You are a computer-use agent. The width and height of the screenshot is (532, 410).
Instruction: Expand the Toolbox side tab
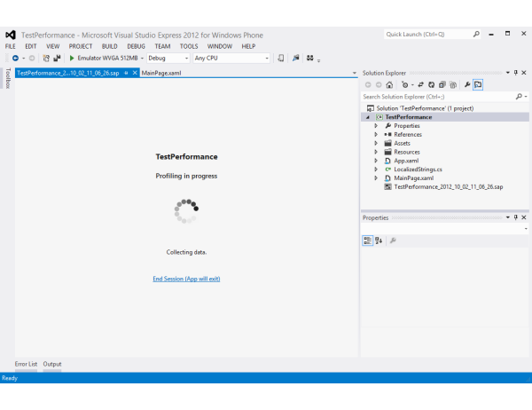8,78
